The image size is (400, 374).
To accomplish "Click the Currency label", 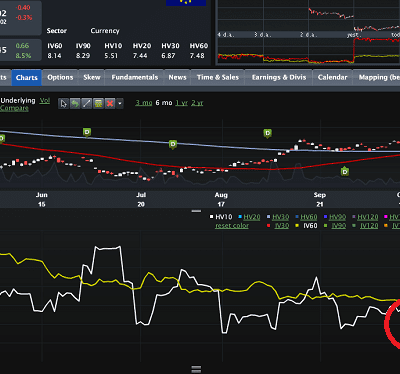I will pos(105,31).
